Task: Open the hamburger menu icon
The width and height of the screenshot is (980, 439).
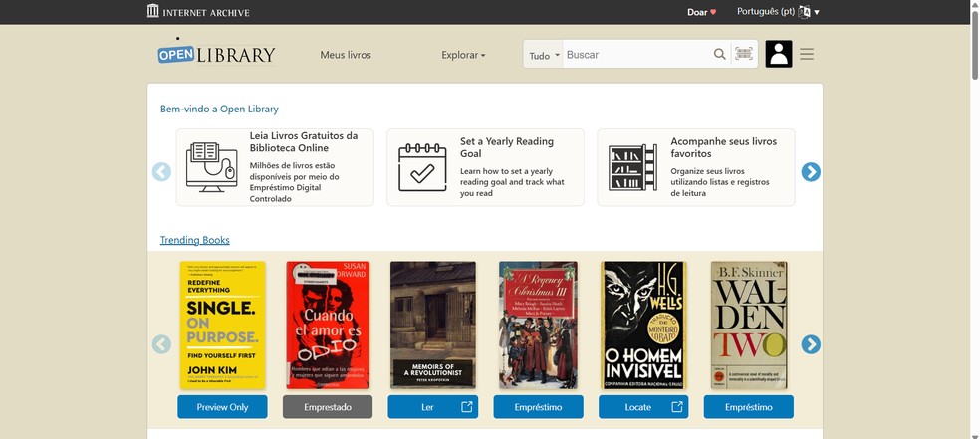Action: tap(807, 55)
